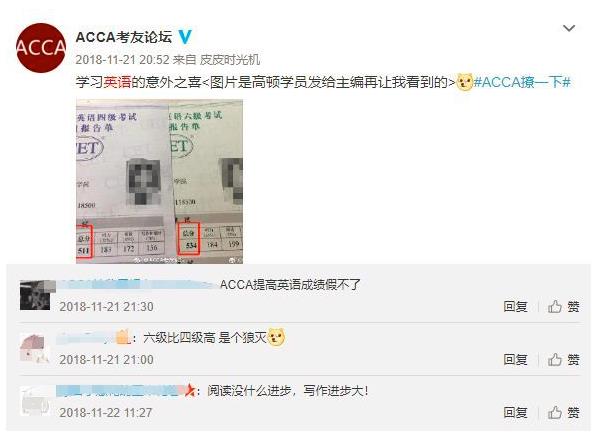Reply to the 六级比四级高 comment
This screenshot has width=595, height=436.
515,359
